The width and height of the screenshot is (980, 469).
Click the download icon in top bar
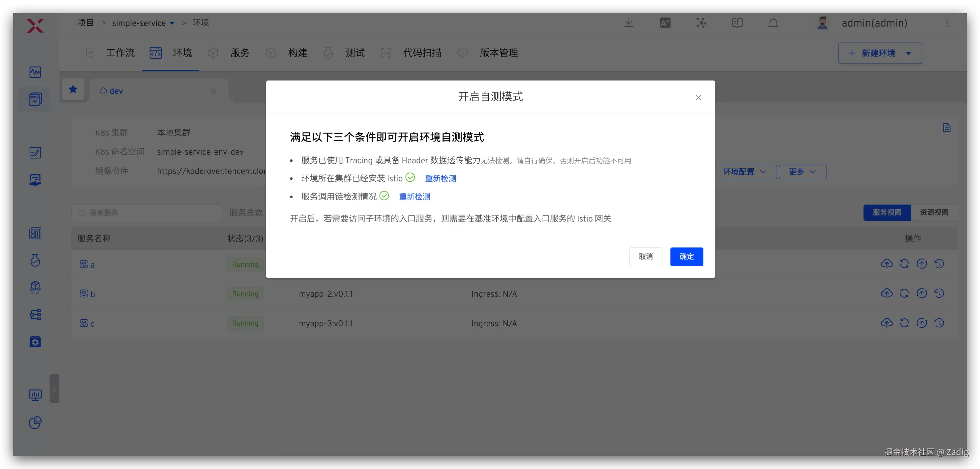(629, 23)
